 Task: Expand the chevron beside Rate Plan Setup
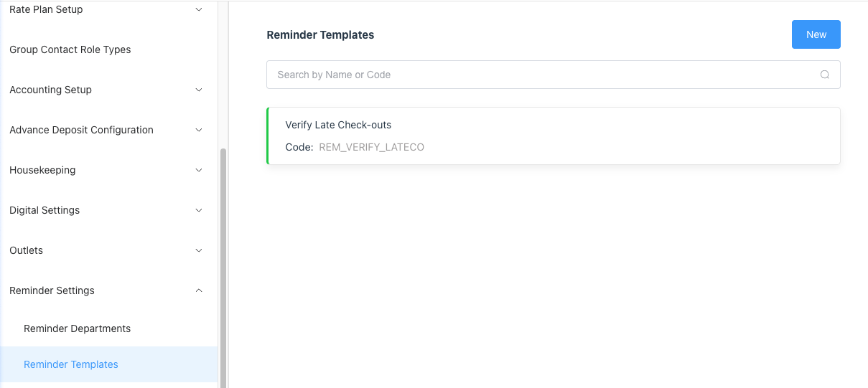tap(200, 9)
